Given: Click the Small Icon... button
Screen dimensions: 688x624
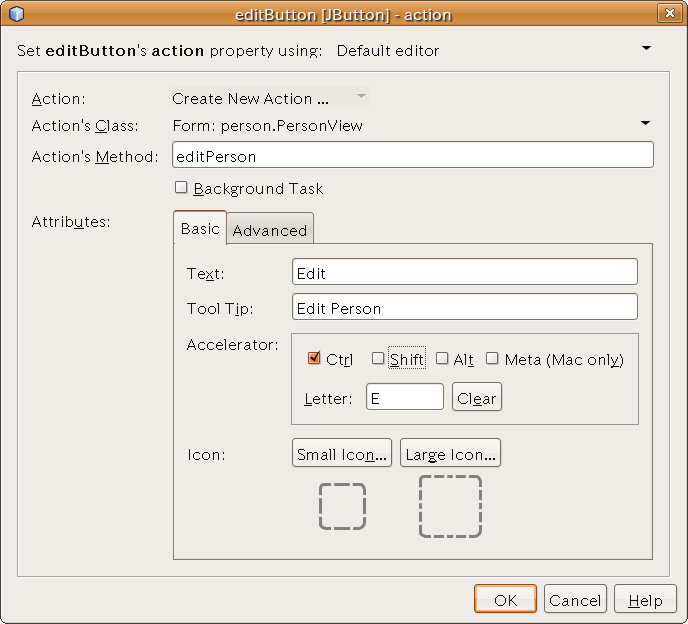Looking at the screenshot, I should click(342, 454).
